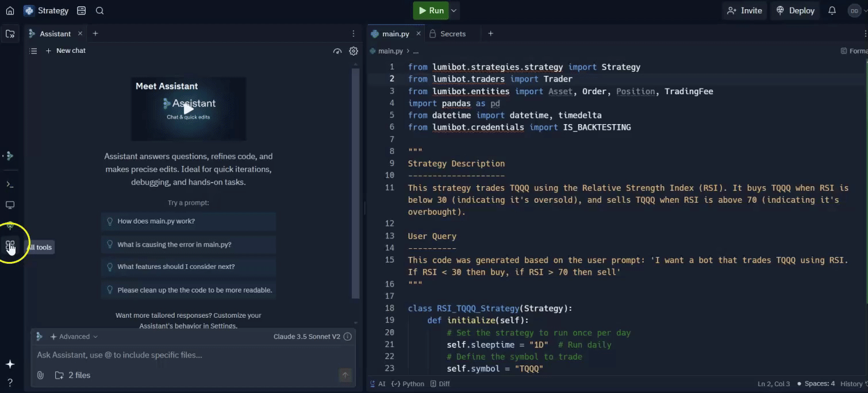This screenshot has width=868, height=393.
Task: Open the Assistant icon in left sidebar
Action: pyautogui.click(x=10, y=156)
